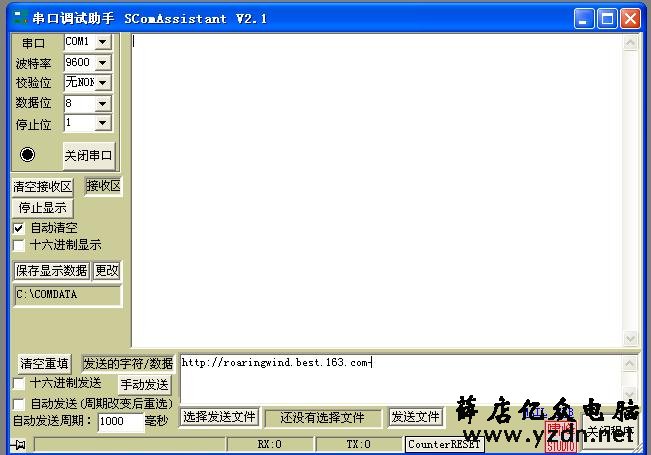This screenshot has height=455, width=651.
Task: Open the 数据位 8 dropdown
Action: [103, 103]
